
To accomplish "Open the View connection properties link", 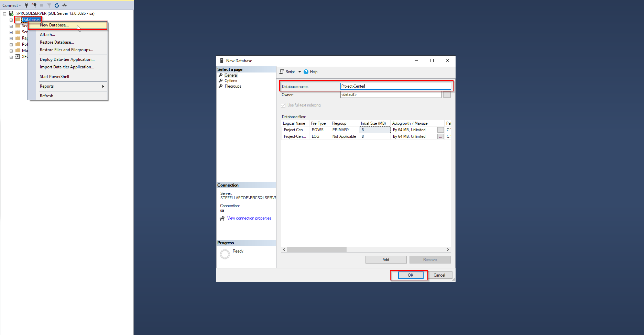I will tap(249, 218).
